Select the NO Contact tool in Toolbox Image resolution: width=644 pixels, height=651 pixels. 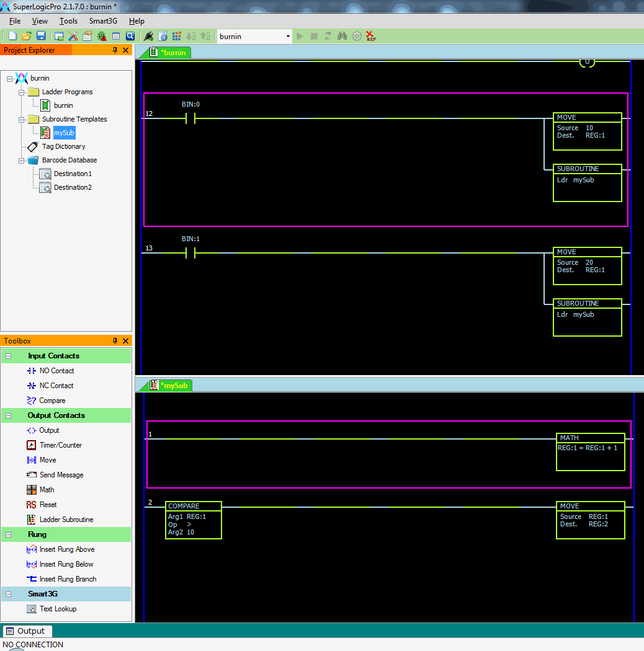point(56,371)
